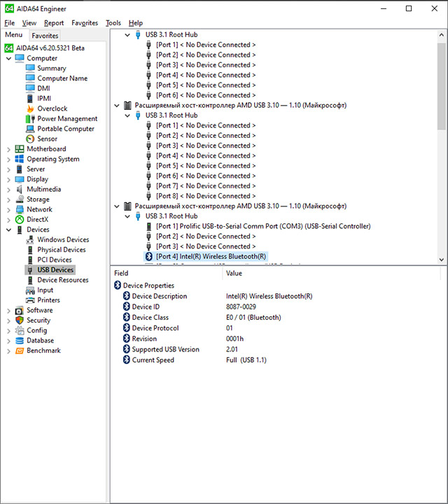Image resolution: width=448 pixels, height=504 pixels.
Task: Collapse the topmost USB 3.1 Root Hub
Action: 127,35
